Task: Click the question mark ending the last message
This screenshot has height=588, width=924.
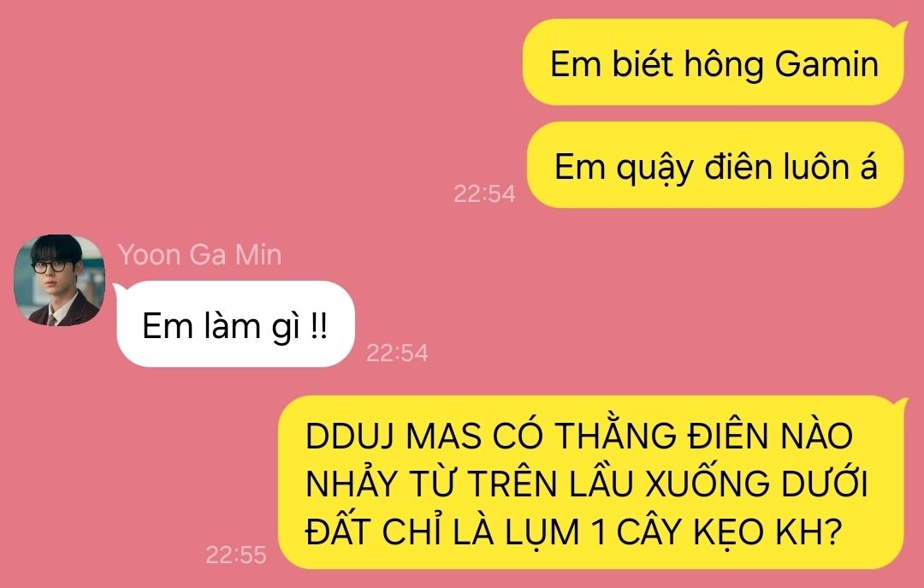Action: 830,532
